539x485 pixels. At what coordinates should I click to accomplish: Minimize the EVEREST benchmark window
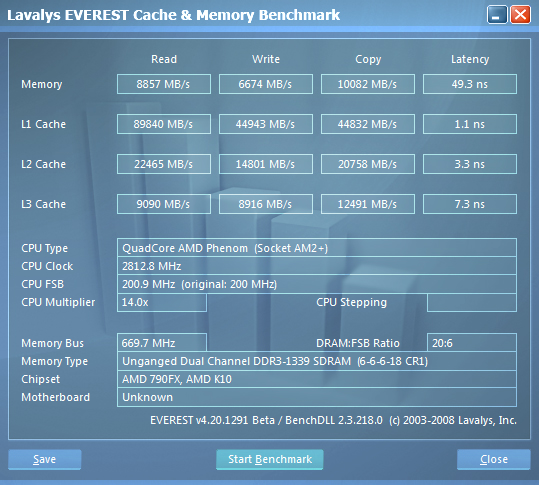coord(497,15)
